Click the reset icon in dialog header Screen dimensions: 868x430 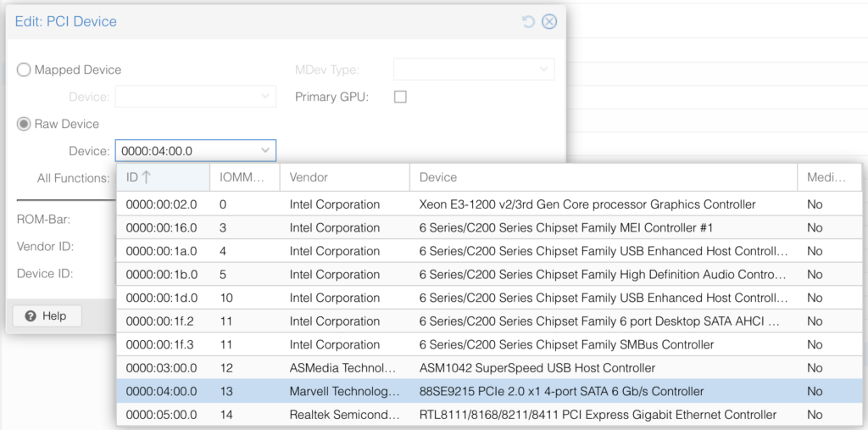(528, 21)
